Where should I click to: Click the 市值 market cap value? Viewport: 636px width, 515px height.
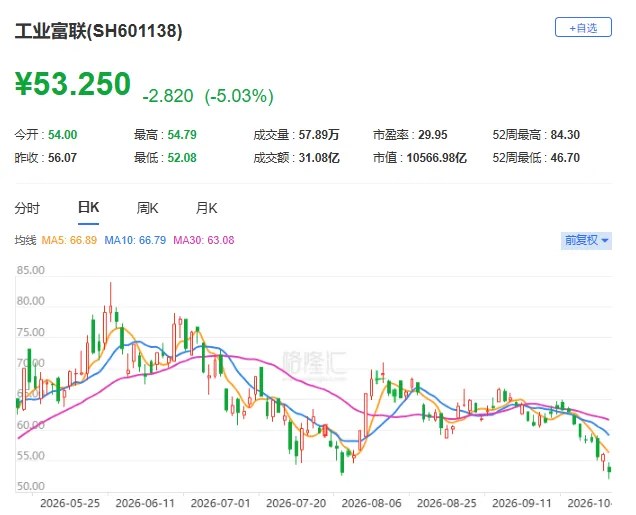pos(436,157)
